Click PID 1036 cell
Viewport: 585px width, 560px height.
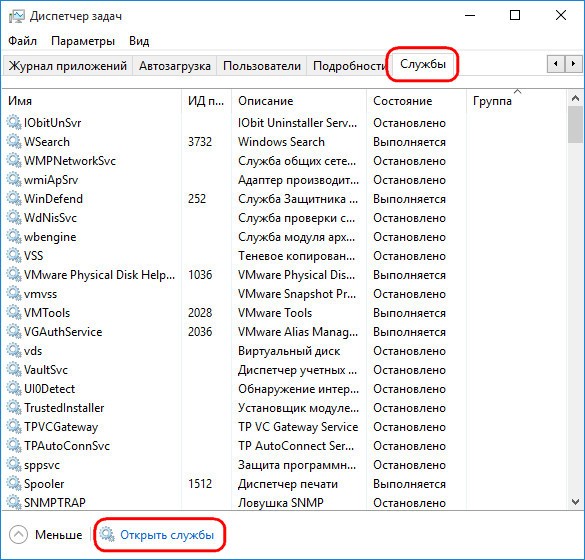200,275
